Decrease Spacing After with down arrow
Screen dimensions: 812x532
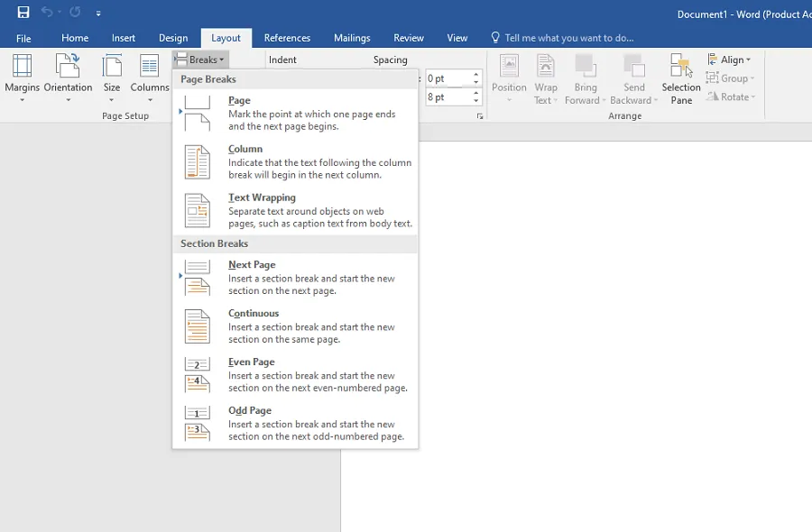pyautogui.click(x=475, y=101)
